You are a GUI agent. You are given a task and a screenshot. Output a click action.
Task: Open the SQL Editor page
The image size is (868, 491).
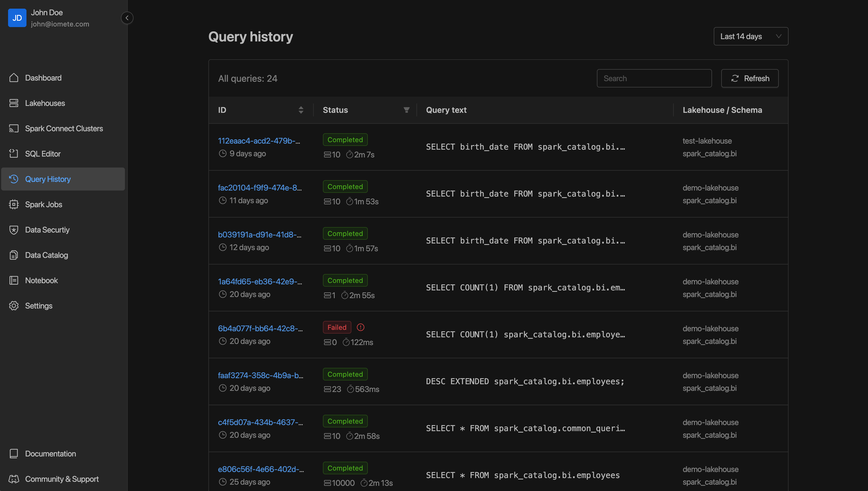pos(63,154)
